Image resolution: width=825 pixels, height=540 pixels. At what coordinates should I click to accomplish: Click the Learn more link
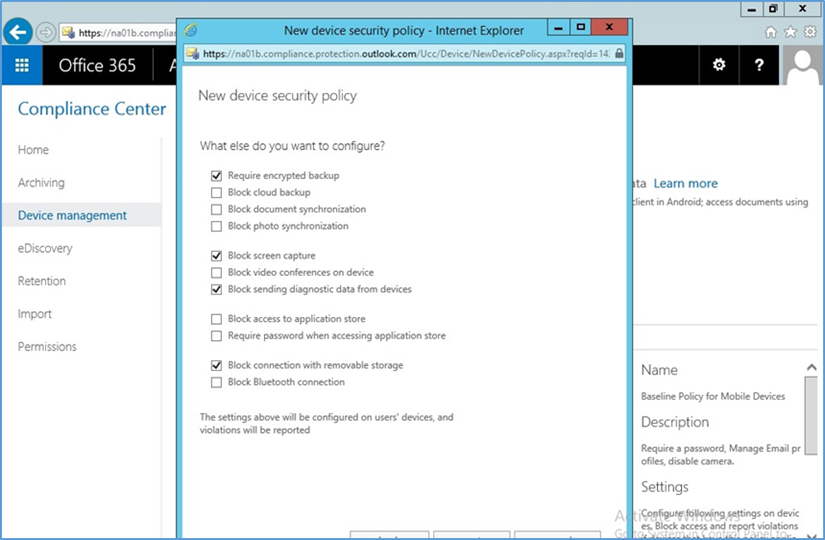[685, 183]
